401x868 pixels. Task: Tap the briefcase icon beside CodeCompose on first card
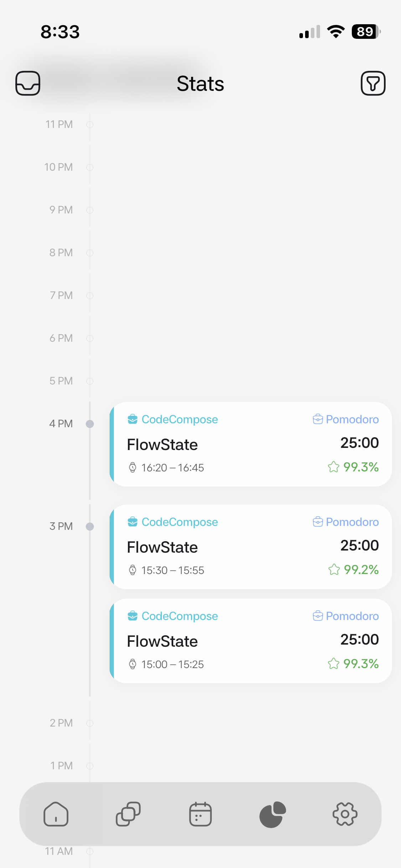click(x=132, y=419)
